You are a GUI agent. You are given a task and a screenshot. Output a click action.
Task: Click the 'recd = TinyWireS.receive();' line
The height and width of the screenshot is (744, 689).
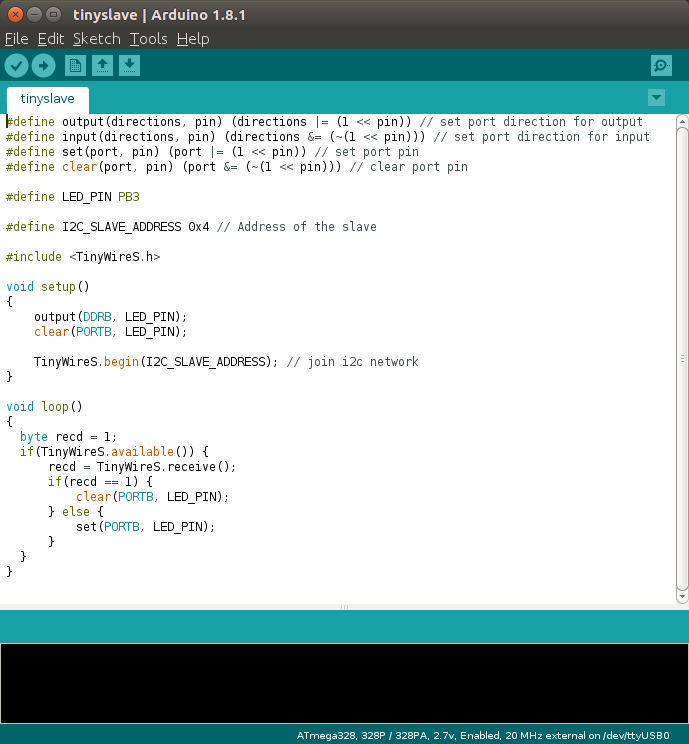[x=142, y=467]
